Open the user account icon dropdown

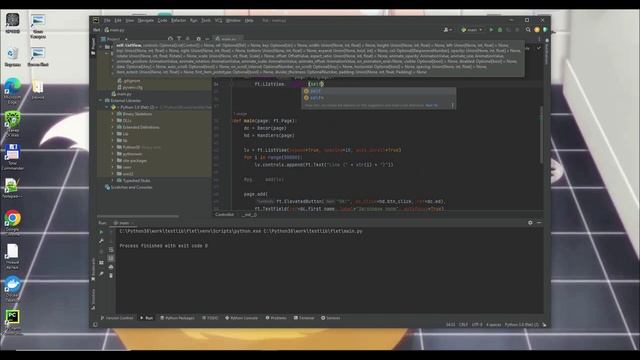point(447,30)
